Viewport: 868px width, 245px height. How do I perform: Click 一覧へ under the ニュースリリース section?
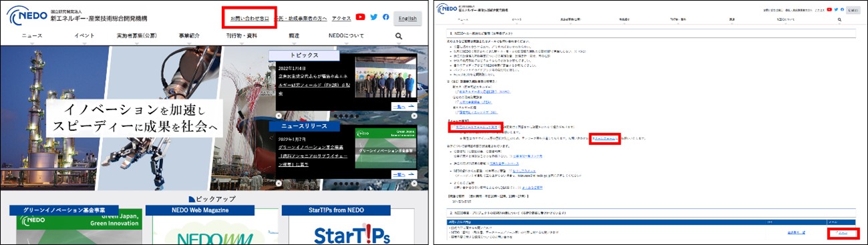point(404,175)
